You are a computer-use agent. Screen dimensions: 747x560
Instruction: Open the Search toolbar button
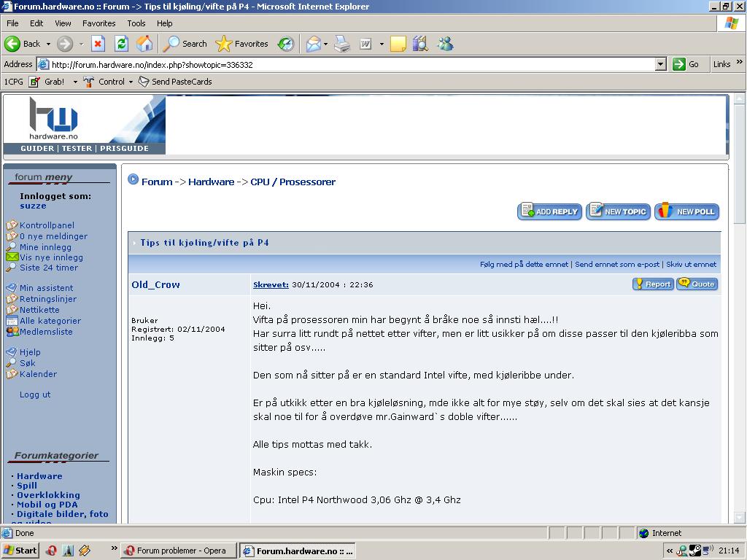tap(185, 44)
